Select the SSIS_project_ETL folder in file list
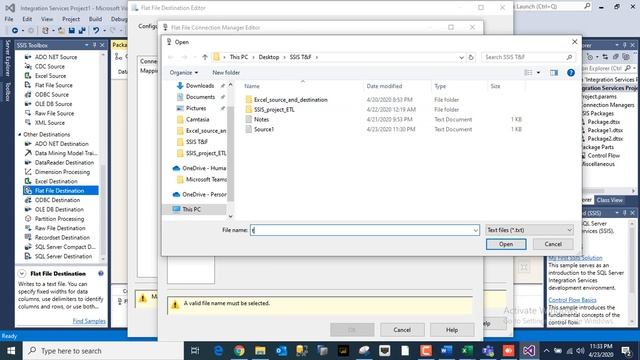 (x=274, y=110)
